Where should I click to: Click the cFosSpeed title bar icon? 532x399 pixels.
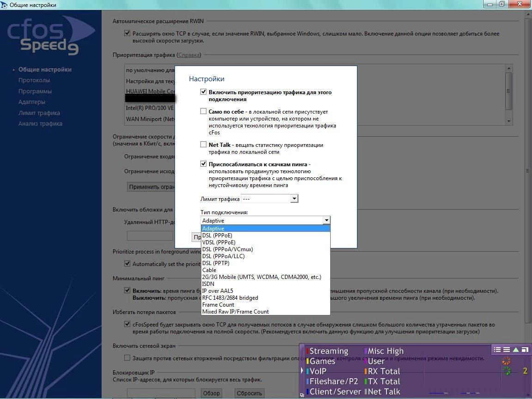[x=4, y=5]
